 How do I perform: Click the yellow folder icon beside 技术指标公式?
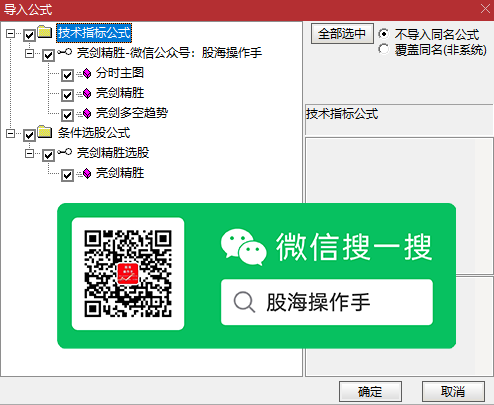point(45,32)
